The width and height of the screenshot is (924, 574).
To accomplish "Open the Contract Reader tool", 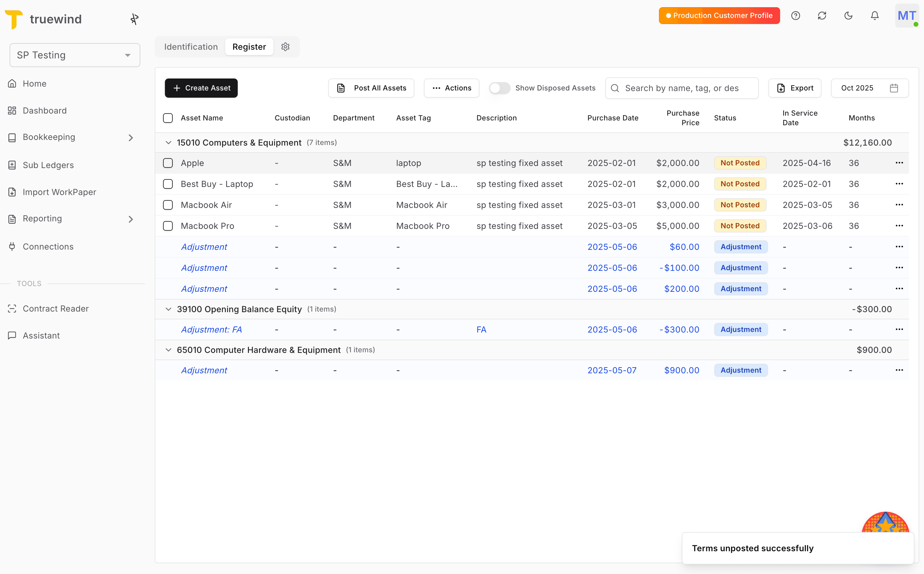I will point(55,308).
